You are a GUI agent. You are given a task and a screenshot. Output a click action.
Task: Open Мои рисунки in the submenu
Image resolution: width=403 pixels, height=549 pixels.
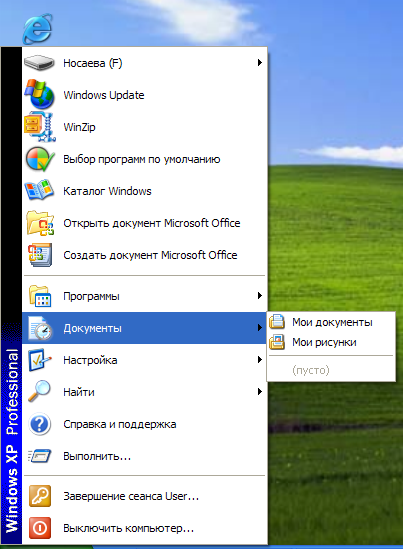[x=331, y=342]
